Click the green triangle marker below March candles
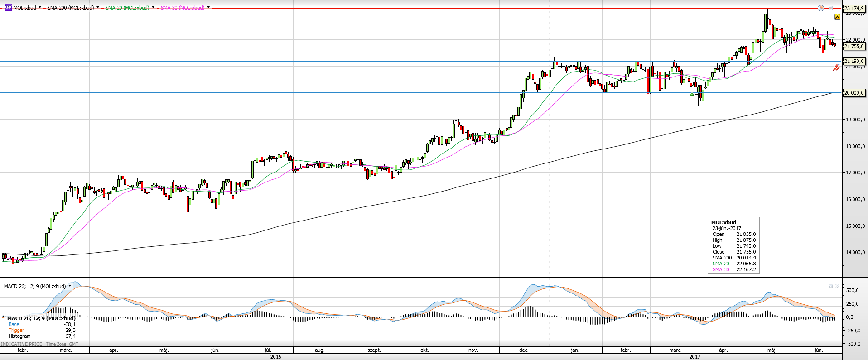 pos(692,94)
